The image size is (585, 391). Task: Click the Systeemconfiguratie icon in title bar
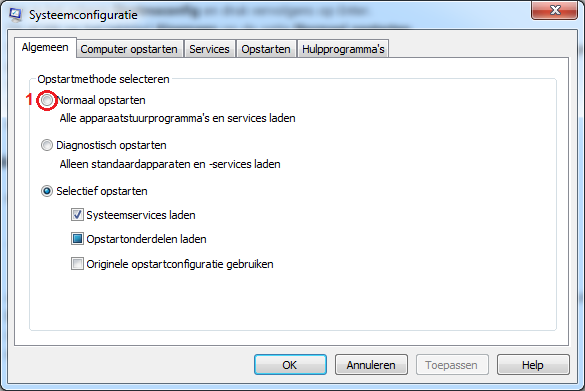(x=15, y=15)
